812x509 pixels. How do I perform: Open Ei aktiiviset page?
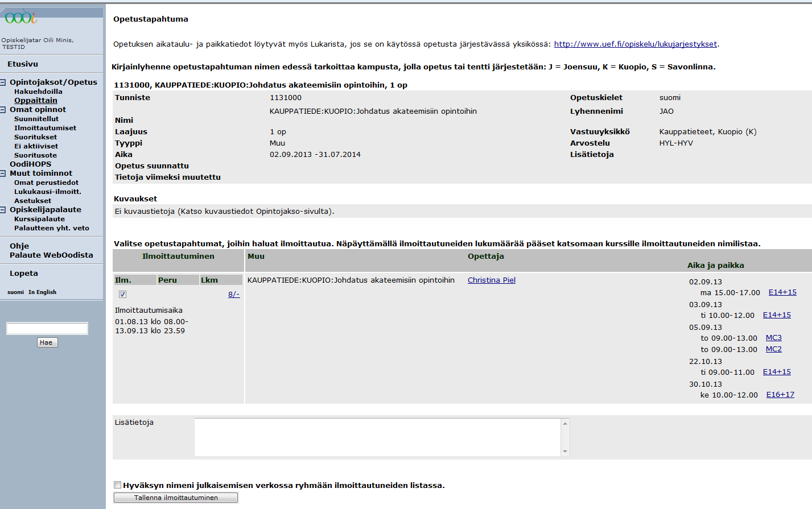(36, 146)
